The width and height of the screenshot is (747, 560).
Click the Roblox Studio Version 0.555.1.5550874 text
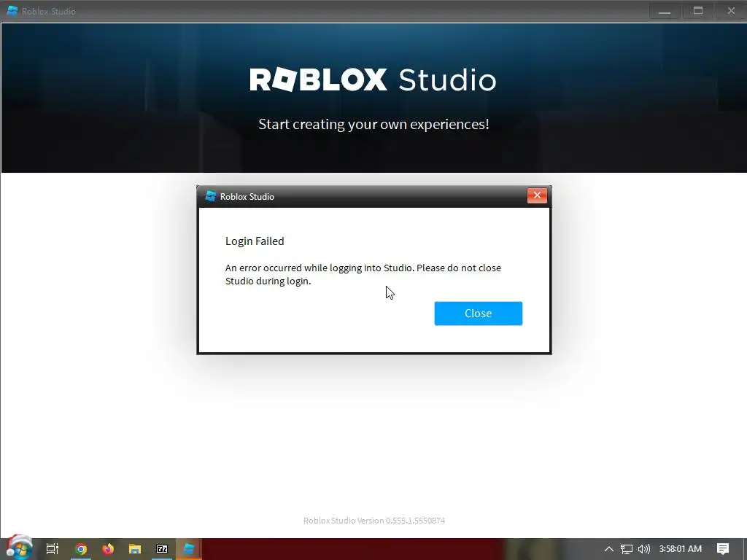click(374, 521)
